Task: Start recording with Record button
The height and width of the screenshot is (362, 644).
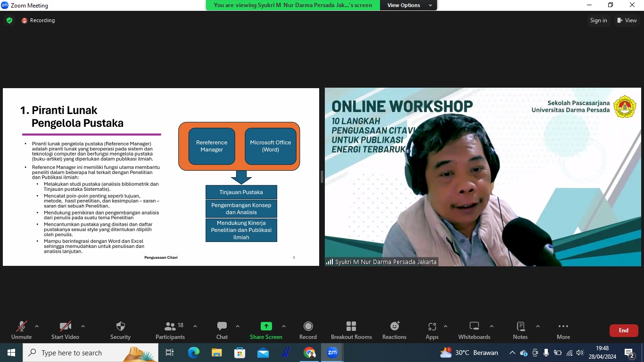Action: pos(308,330)
